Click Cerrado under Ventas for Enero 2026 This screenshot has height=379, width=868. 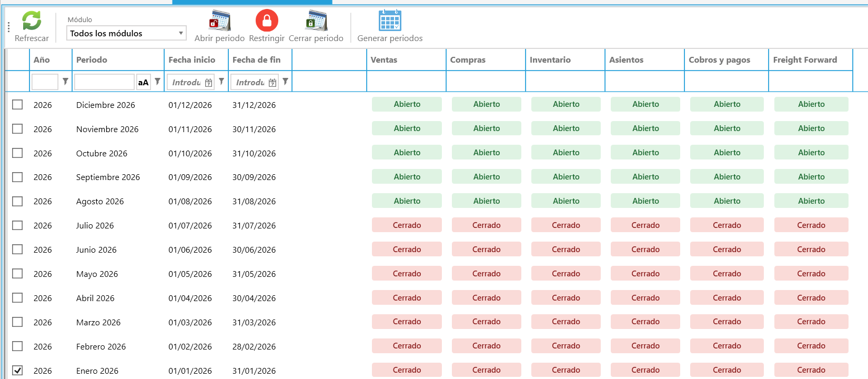[x=407, y=370]
